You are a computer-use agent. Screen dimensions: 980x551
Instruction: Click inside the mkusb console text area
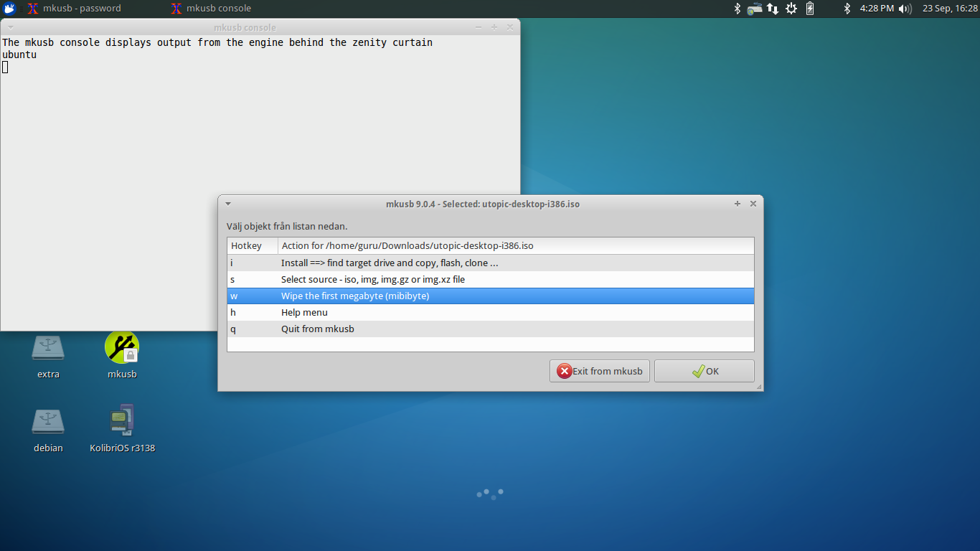pyautogui.click(x=260, y=183)
